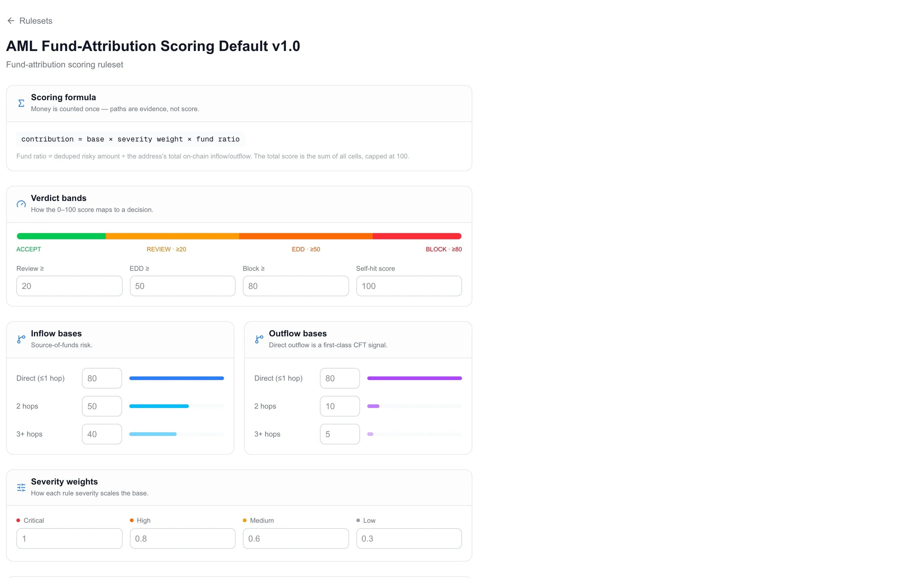This screenshot has width=924, height=578.
Task: Click the Outflow Direct purple bar
Action: point(415,378)
